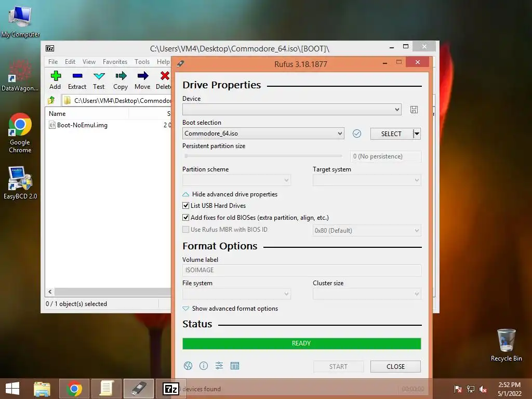The image size is (532, 399).
Task: Click the network tray icon
Action: point(471,389)
